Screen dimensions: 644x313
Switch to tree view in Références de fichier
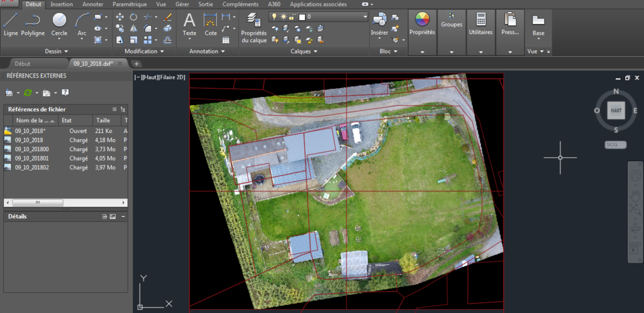coord(123,110)
